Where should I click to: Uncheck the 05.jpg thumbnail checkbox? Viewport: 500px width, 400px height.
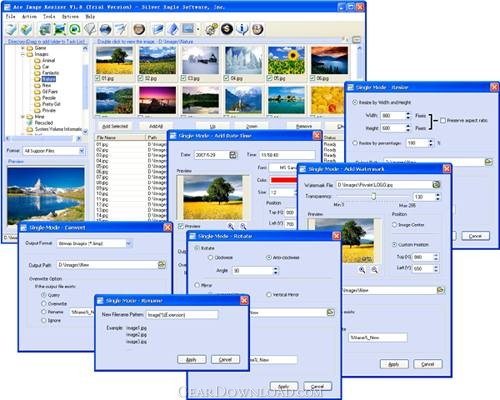click(269, 78)
